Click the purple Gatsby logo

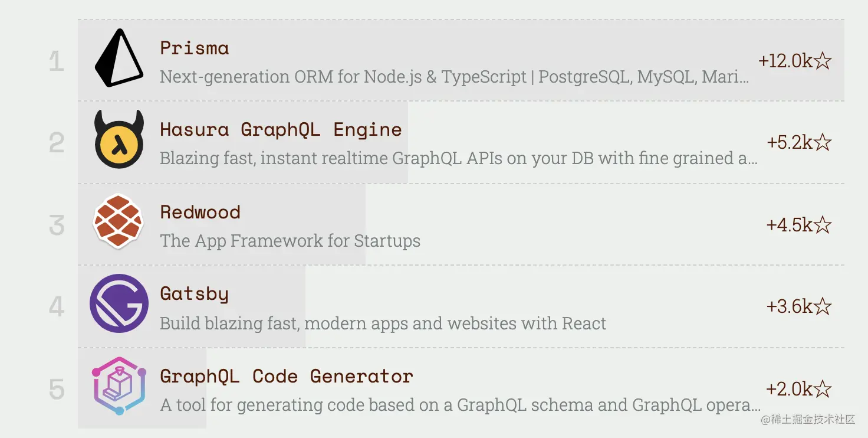(119, 303)
